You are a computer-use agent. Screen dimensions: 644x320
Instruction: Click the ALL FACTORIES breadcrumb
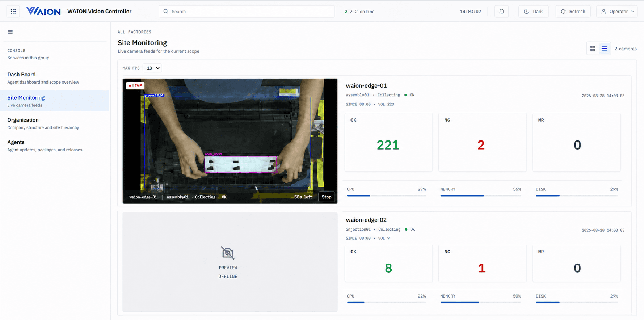(134, 32)
